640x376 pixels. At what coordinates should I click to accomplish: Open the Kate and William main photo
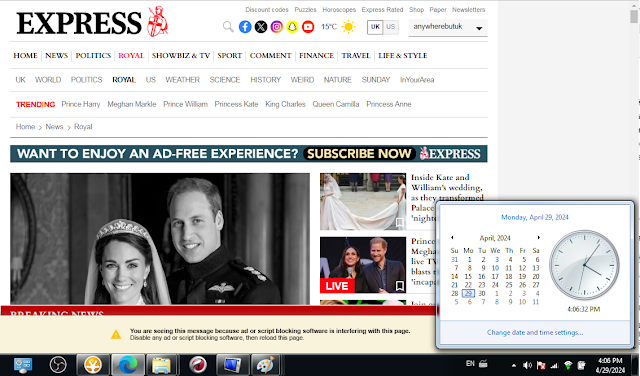(160, 238)
